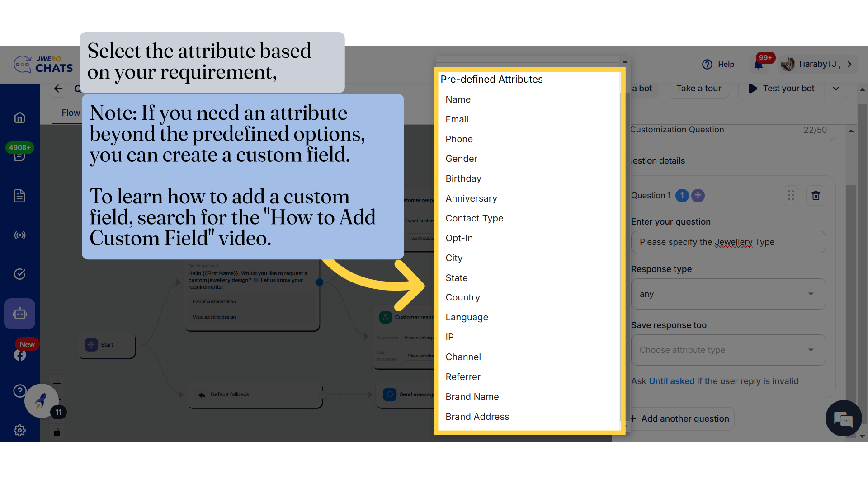This screenshot has height=488, width=868.
Task: Expand the chevron beside Test your bot
Action: point(835,89)
